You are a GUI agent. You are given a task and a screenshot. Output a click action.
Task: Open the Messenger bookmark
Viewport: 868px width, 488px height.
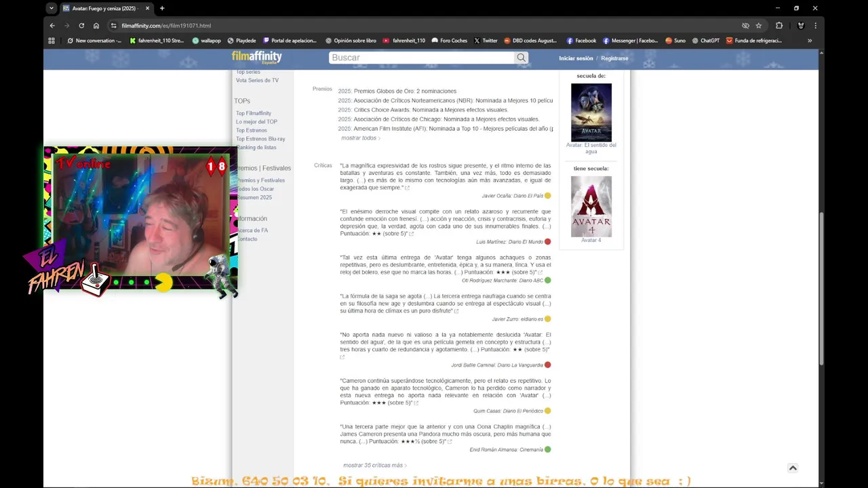630,41
